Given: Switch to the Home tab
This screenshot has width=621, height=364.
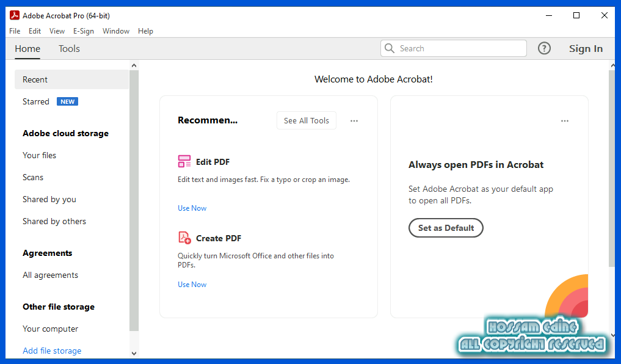Looking at the screenshot, I should pyautogui.click(x=27, y=49).
